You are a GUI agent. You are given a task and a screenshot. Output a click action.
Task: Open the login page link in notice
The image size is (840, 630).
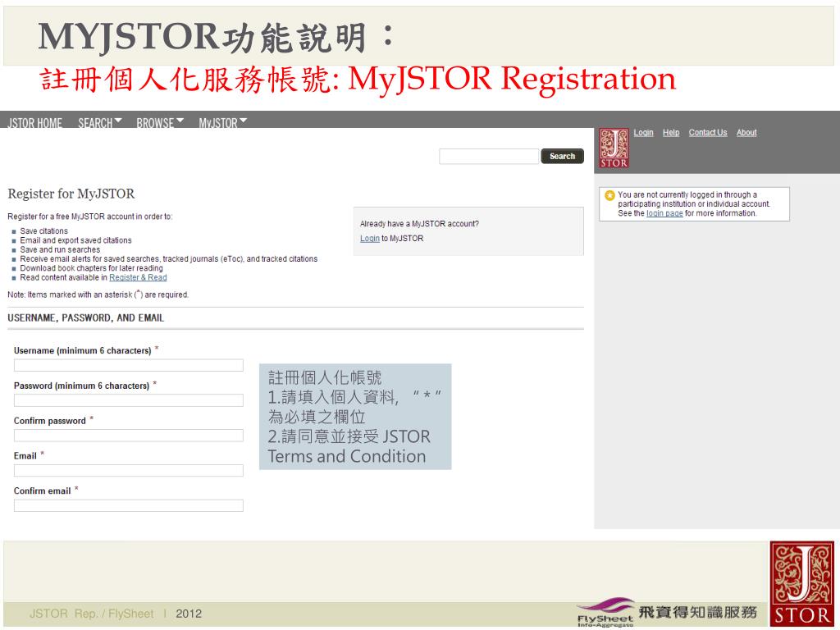[x=664, y=213]
